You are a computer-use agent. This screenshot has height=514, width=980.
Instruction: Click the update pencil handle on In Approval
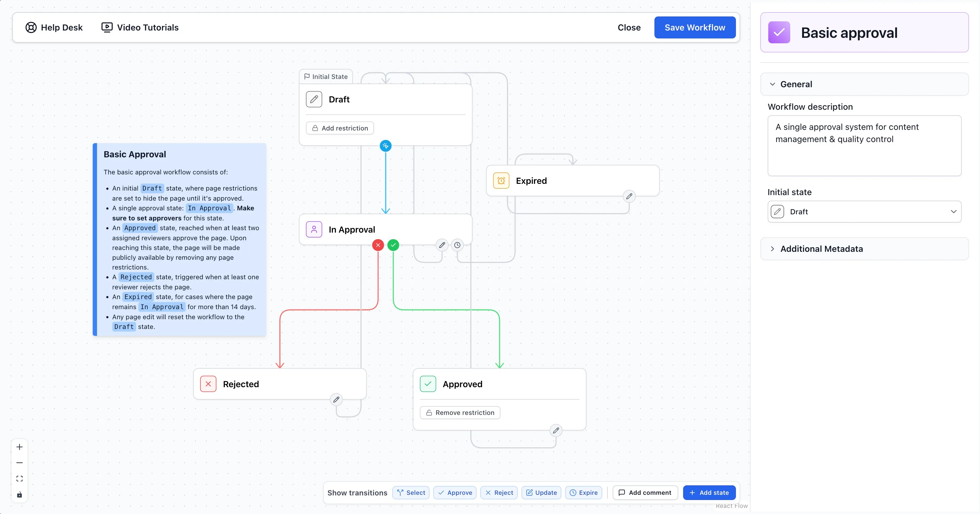442,245
